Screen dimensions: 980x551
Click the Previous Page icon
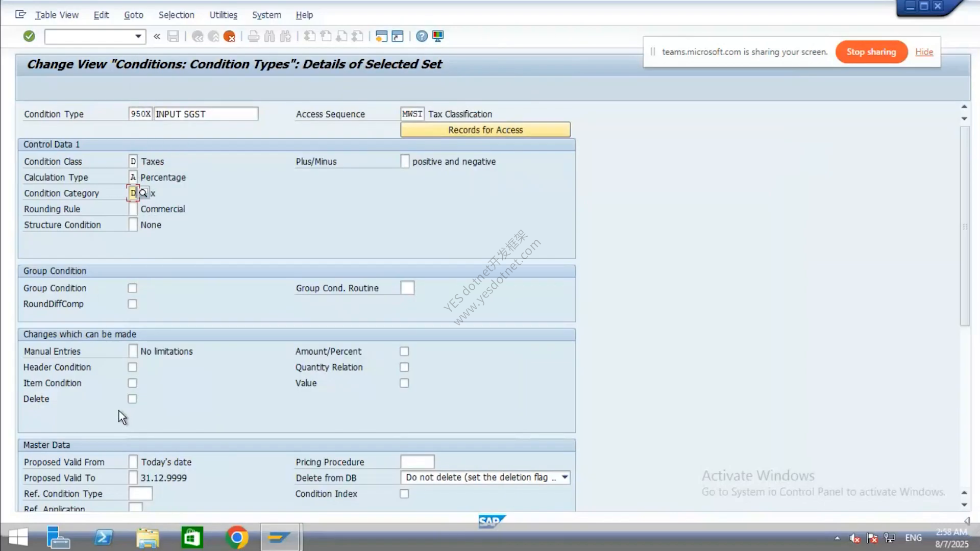coord(326,36)
